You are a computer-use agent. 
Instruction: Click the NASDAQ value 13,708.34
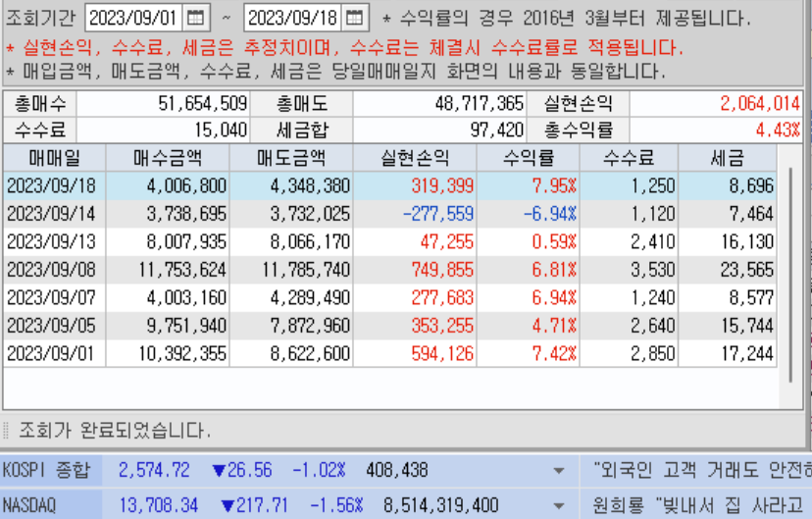point(159,505)
